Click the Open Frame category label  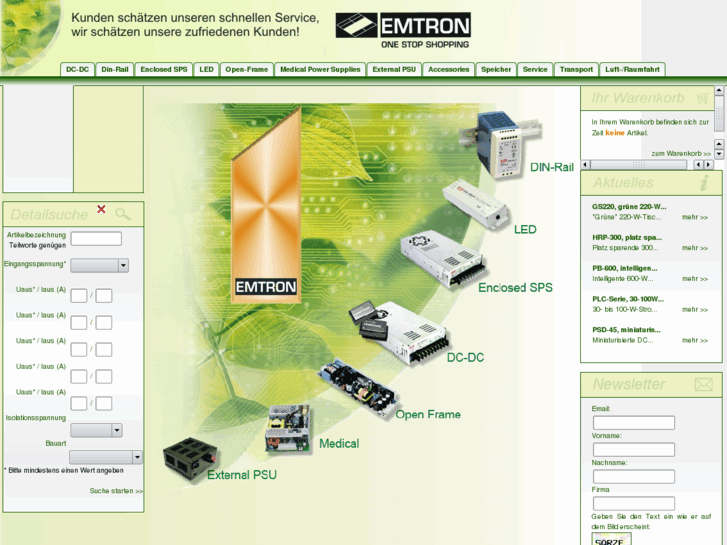tap(428, 415)
